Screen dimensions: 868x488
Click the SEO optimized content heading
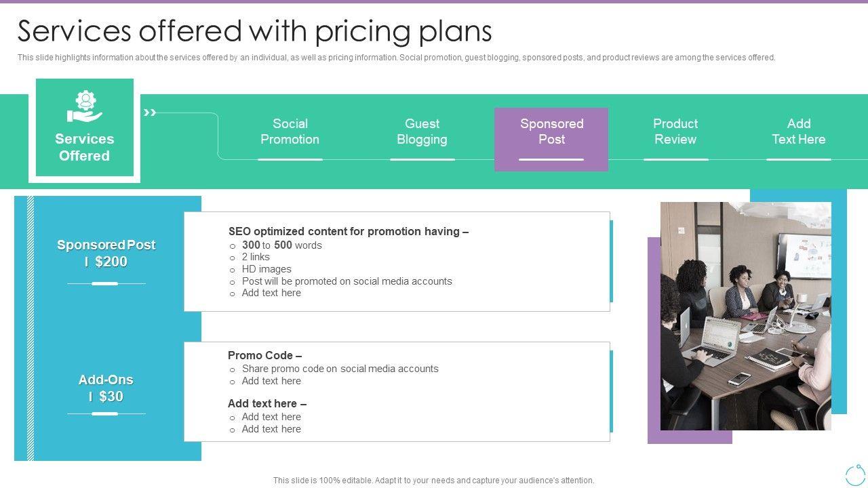(x=349, y=231)
